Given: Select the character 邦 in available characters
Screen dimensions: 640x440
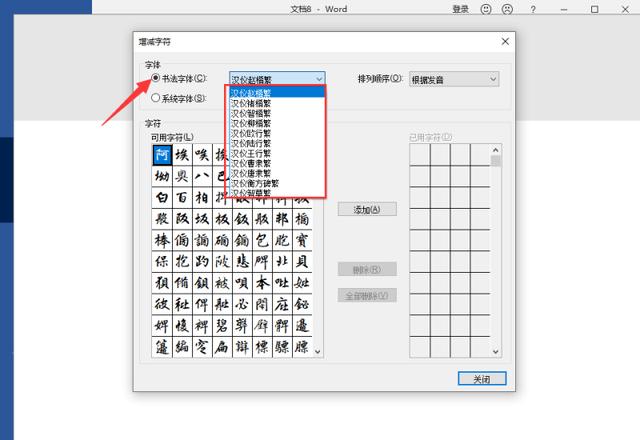Looking at the screenshot, I should 282,219.
